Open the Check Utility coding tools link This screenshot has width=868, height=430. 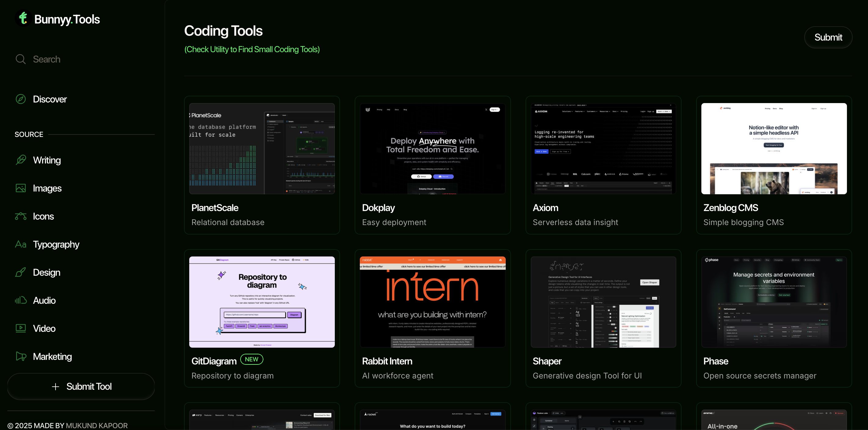(x=252, y=49)
